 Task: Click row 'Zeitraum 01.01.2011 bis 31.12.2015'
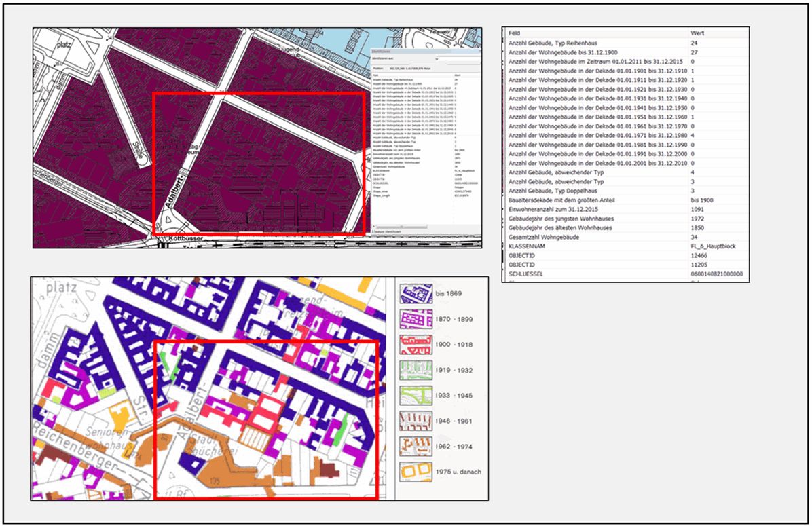coord(625,62)
